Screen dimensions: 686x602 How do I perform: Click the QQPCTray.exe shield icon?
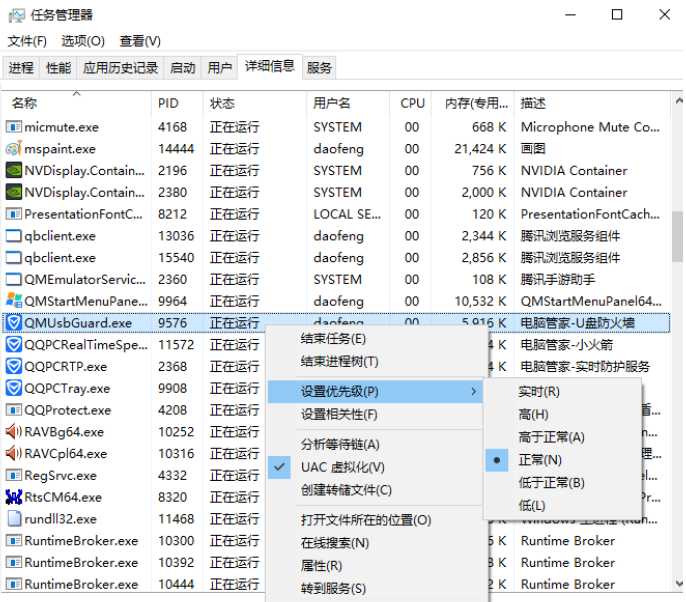pyautogui.click(x=14, y=388)
